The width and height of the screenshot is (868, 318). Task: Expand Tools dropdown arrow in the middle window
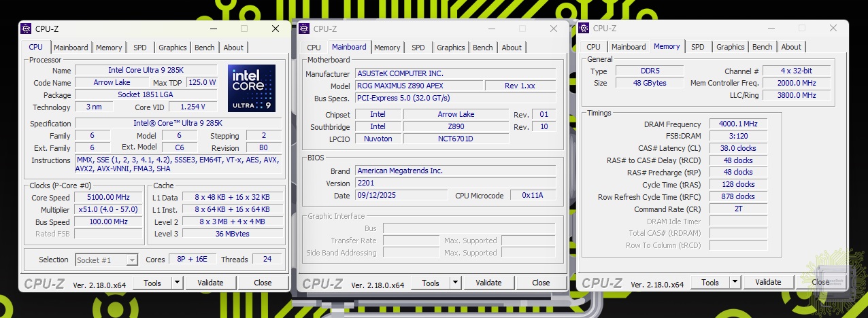tap(455, 283)
